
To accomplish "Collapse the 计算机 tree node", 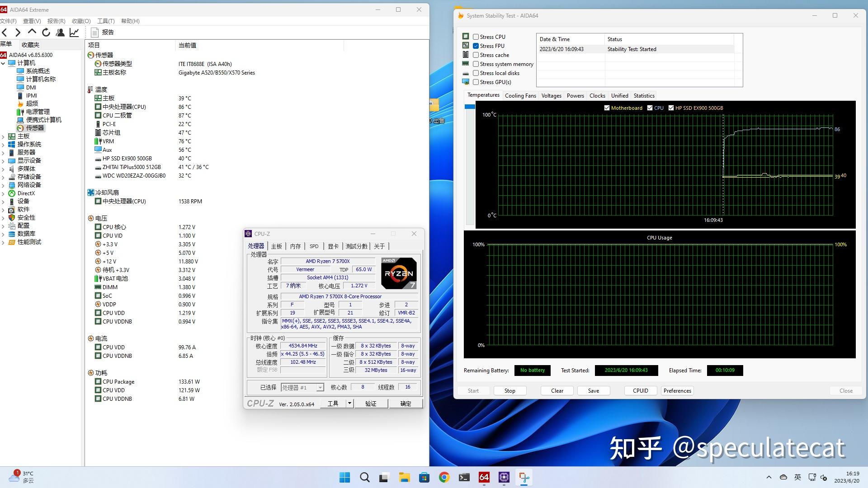I will click(x=3, y=63).
